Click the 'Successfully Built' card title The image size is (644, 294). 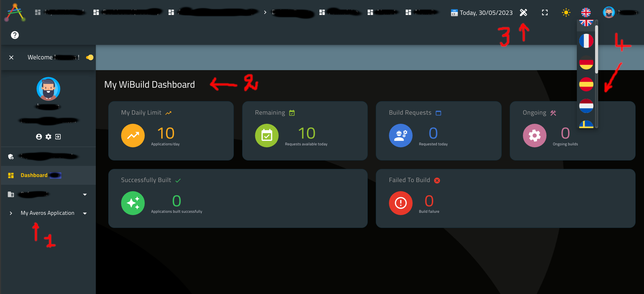point(146,180)
